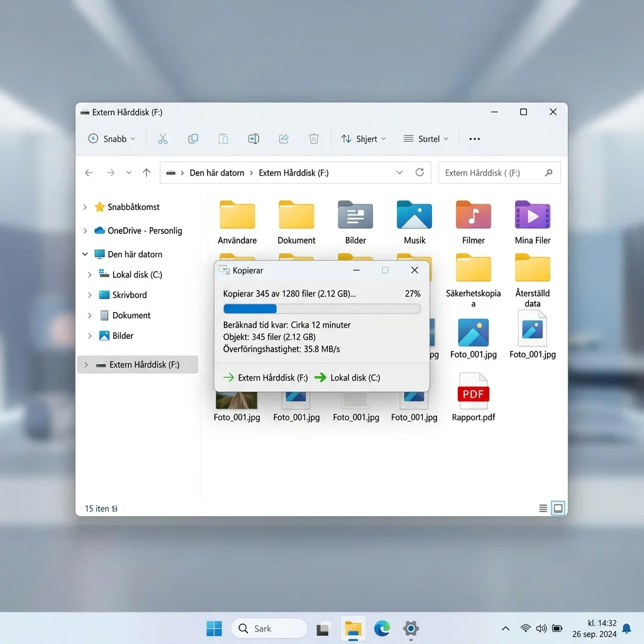This screenshot has width=644, height=644.
Task: Click the search magnifier icon
Action: point(548,172)
